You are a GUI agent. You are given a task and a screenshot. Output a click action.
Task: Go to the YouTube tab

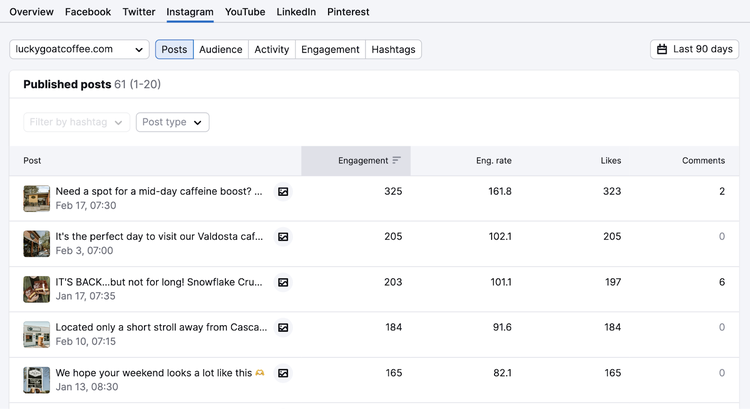[245, 12]
